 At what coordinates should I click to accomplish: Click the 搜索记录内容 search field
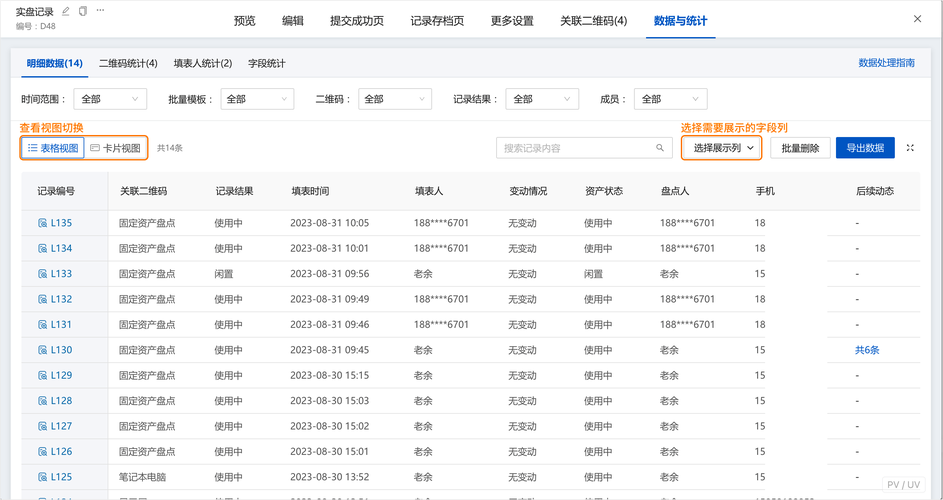584,148
